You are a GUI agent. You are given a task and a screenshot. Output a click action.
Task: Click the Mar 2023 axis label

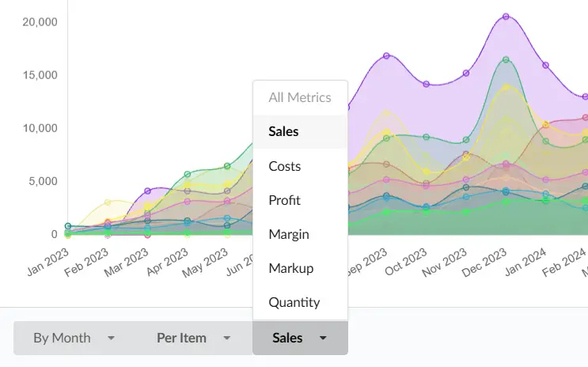click(x=126, y=263)
